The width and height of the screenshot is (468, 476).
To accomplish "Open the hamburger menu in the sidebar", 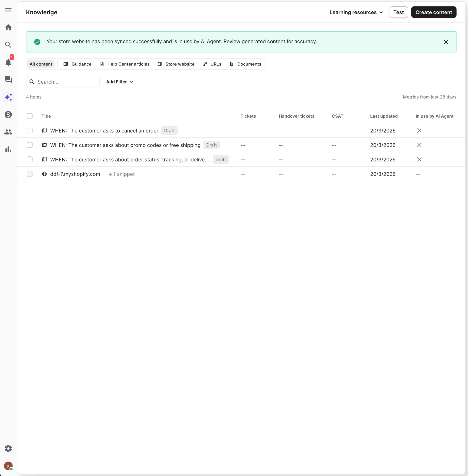I will [8, 10].
